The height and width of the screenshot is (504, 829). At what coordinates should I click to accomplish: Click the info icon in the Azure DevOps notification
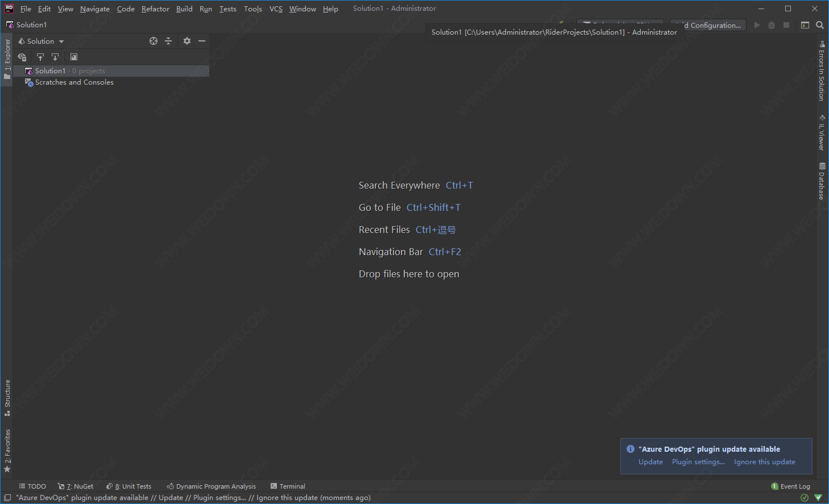pyautogui.click(x=630, y=449)
